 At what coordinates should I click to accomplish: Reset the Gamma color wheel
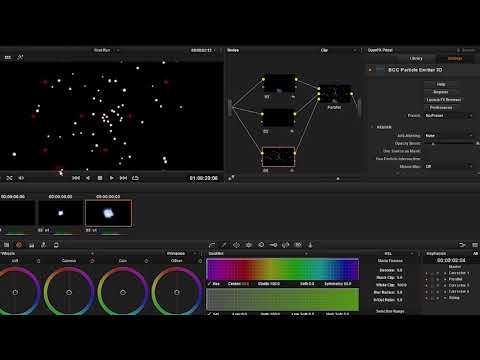coord(92,261)
